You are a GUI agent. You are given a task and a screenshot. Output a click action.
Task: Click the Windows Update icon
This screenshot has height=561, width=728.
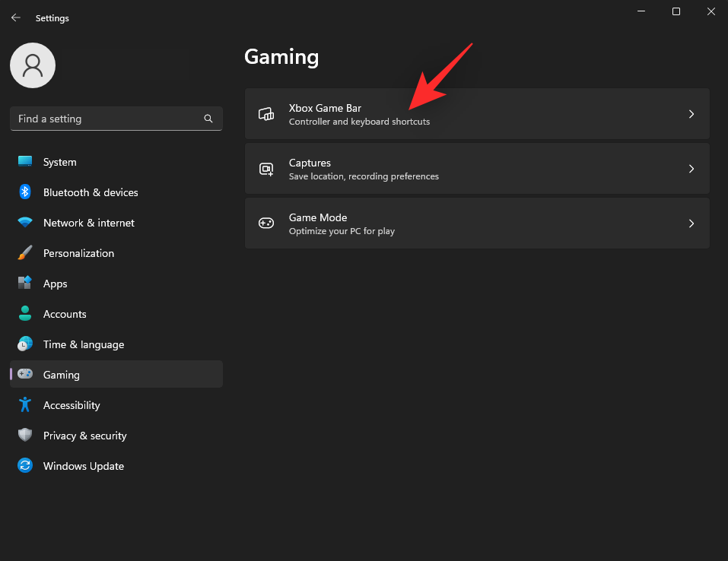tap(25, 466)
